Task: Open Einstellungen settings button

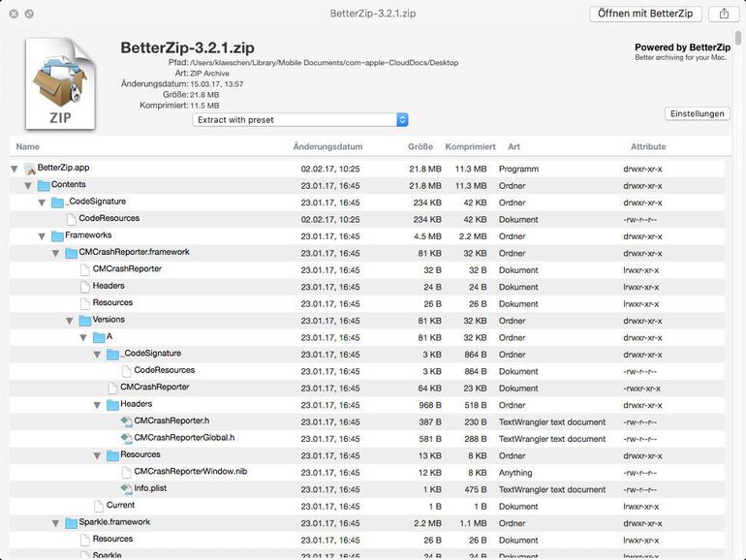Action: tap(697, 113)
